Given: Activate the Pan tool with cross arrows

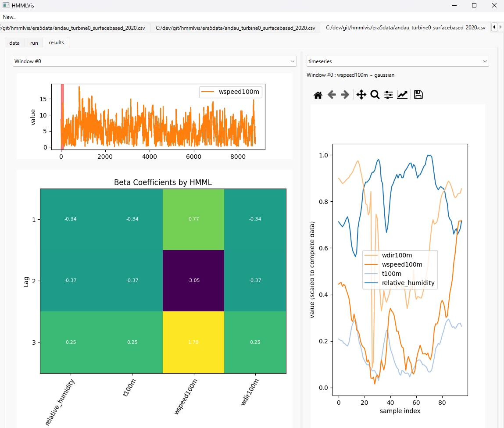Looking at the screenshot, I should point(361,95).
